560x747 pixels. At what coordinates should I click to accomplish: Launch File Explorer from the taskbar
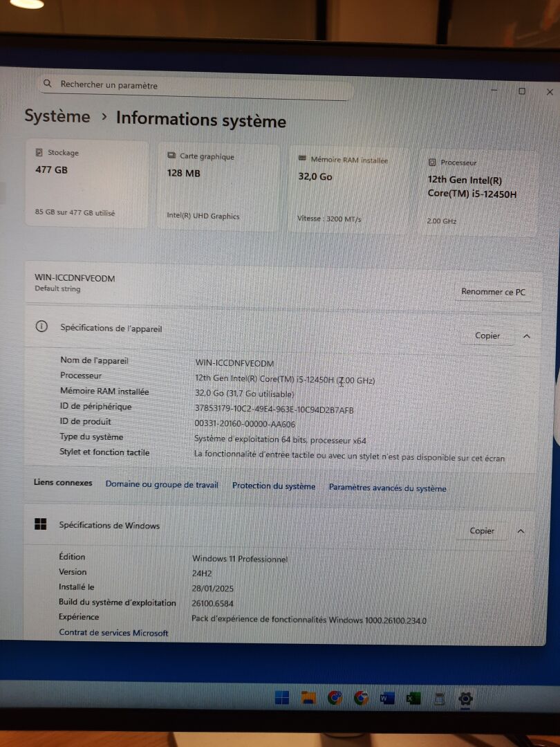(x=308, y=698)
